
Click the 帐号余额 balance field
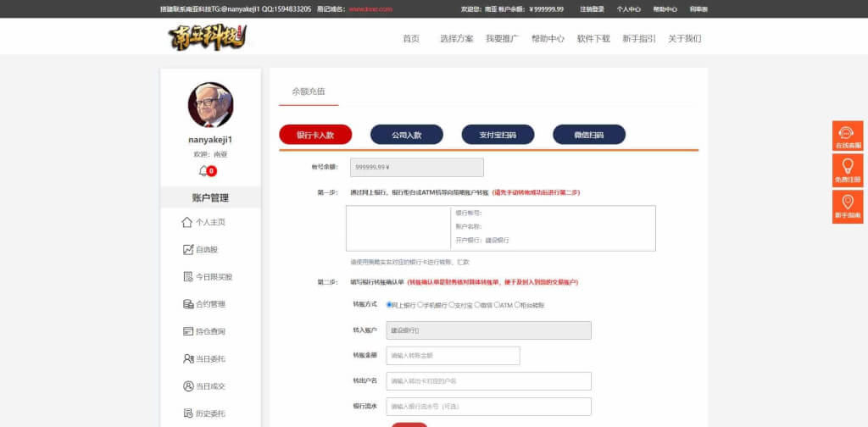(417, 168)
